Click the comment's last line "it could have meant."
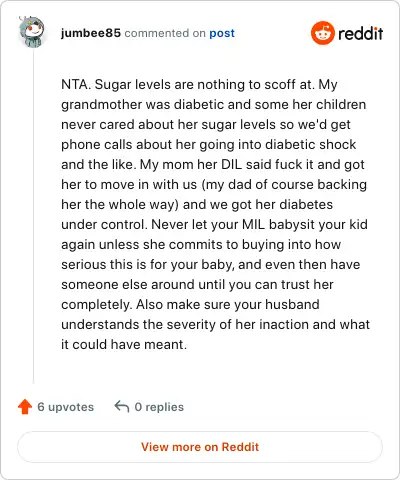400x480 pixels. 124,344
